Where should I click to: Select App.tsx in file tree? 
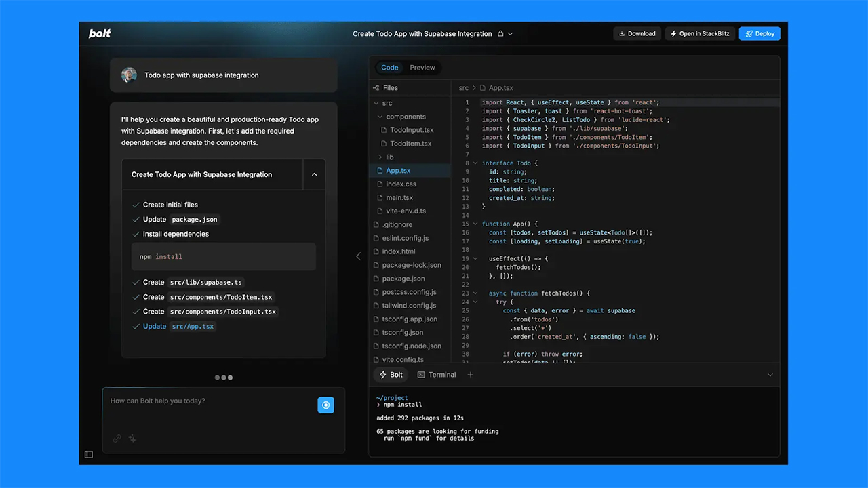(x=410, y=171)
